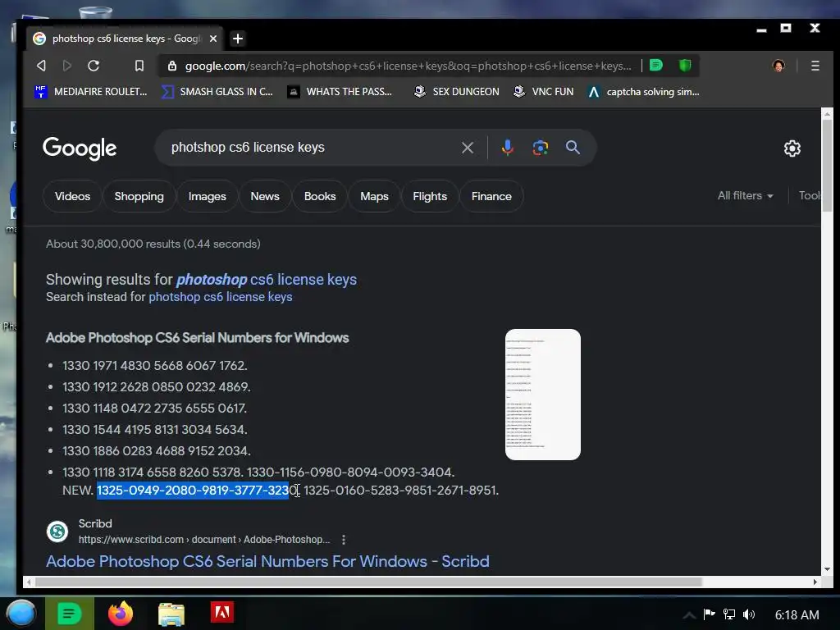
Task: Open the green shield extension icon
Action: point(685,66)
